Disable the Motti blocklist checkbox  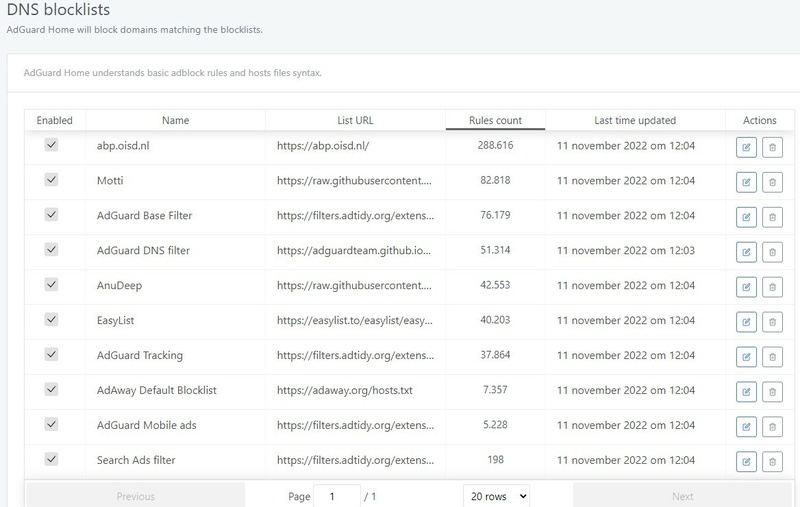point(51,180)
